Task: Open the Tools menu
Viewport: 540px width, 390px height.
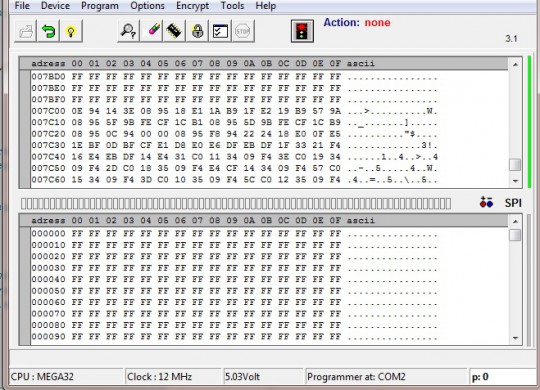Action: pos(232,6)
